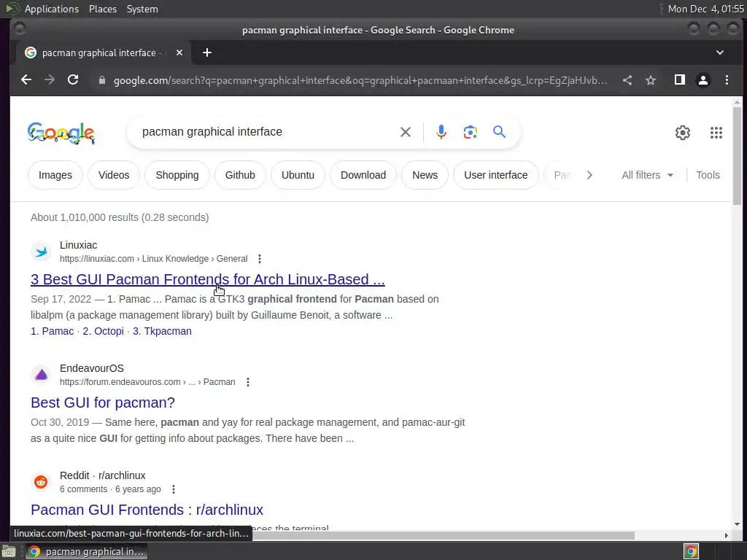Filter results by Videos

click(x=114, y=175)
